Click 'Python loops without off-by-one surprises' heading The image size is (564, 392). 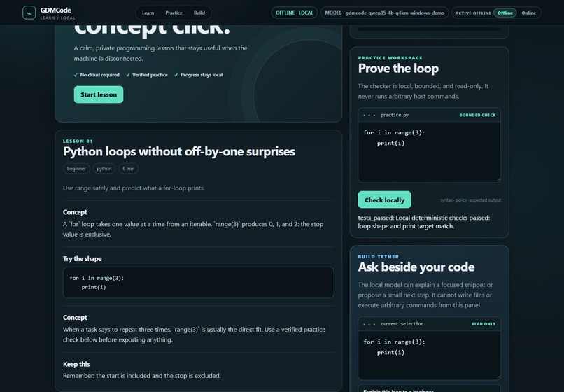coord(178,151)
